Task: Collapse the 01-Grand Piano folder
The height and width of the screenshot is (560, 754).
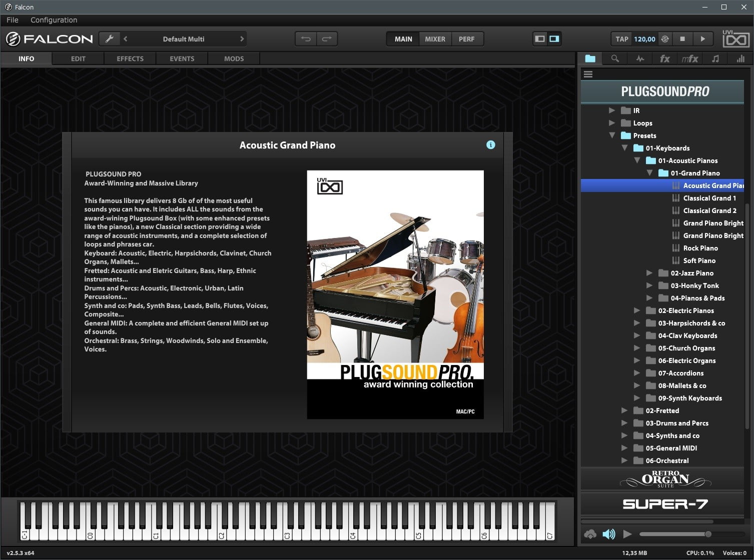Action: pos(649,173)
